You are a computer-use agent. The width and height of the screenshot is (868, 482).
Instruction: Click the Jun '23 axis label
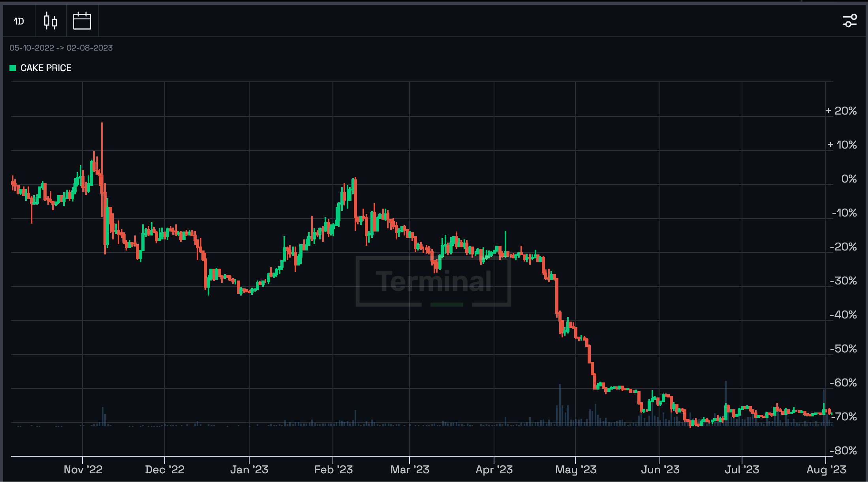pyautogui.click(x=660, y=469)
